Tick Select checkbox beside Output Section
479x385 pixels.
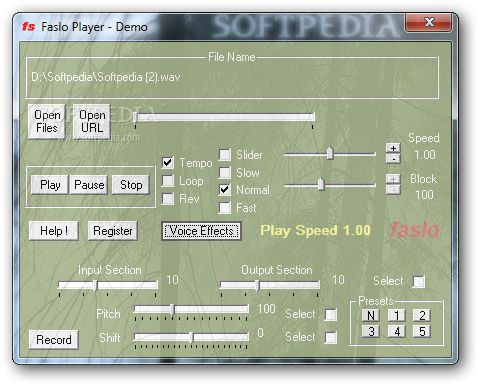419,281
